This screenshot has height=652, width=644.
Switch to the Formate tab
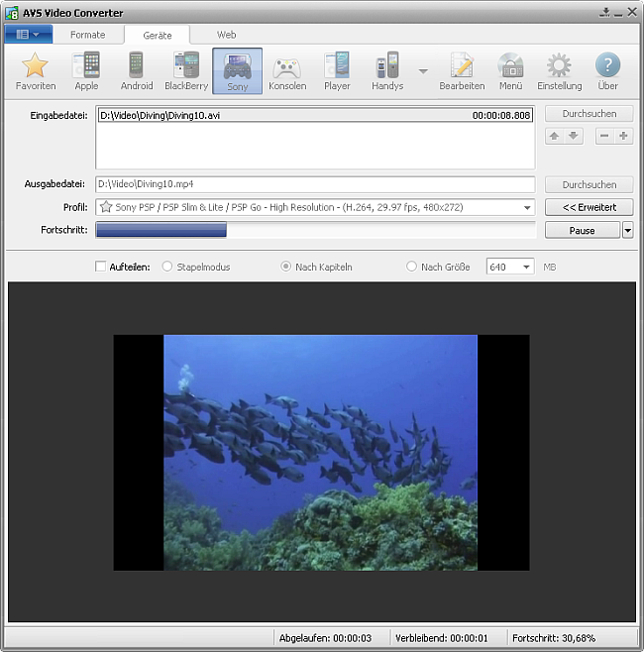87,35
